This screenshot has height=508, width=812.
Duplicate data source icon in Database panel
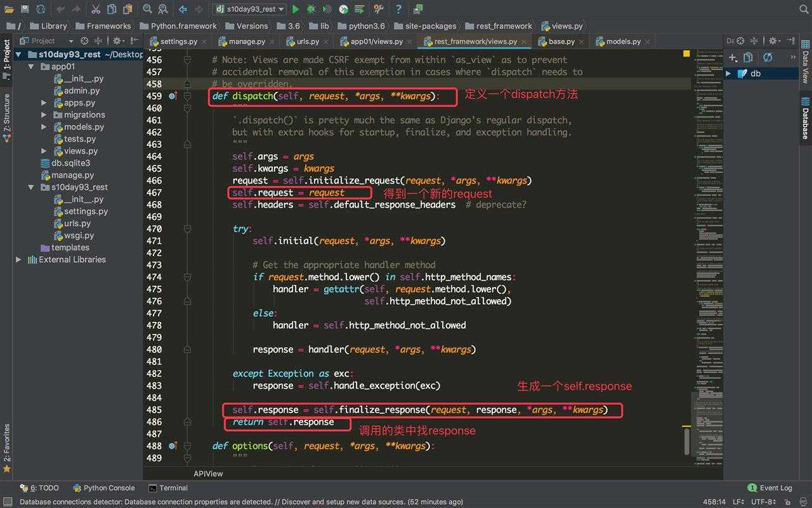click(x=748, y=57)
